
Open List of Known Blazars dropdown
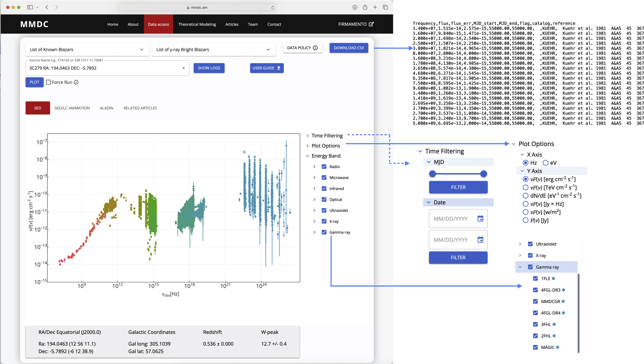[87, 50]
